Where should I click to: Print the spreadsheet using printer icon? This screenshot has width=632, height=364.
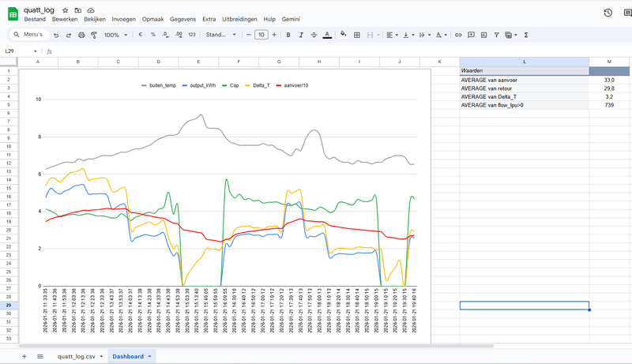(81, 35)
